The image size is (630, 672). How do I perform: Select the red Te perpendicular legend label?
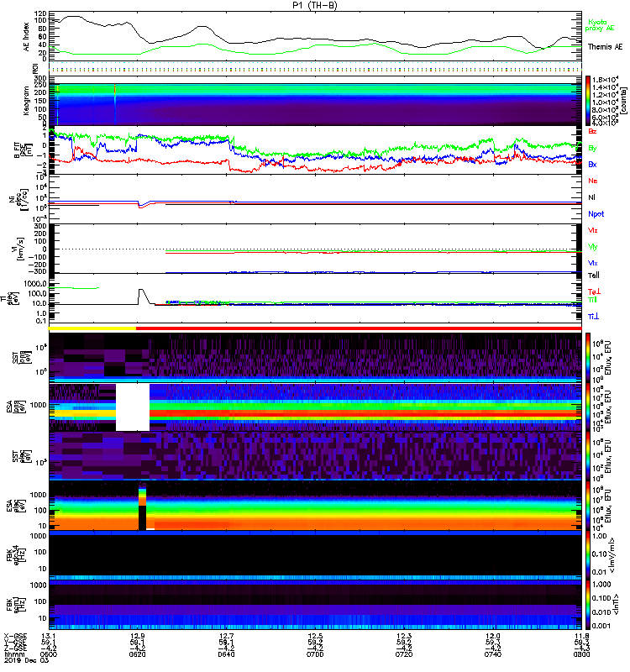click(x=594, y=291)
